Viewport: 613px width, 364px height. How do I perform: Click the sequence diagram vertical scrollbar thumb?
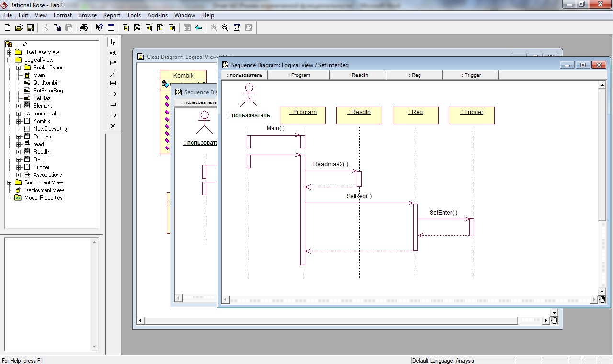point(602,155)
